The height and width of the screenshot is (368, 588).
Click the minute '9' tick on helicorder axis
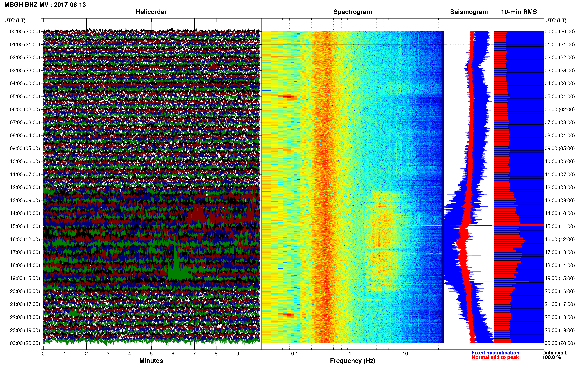(238, 354)
